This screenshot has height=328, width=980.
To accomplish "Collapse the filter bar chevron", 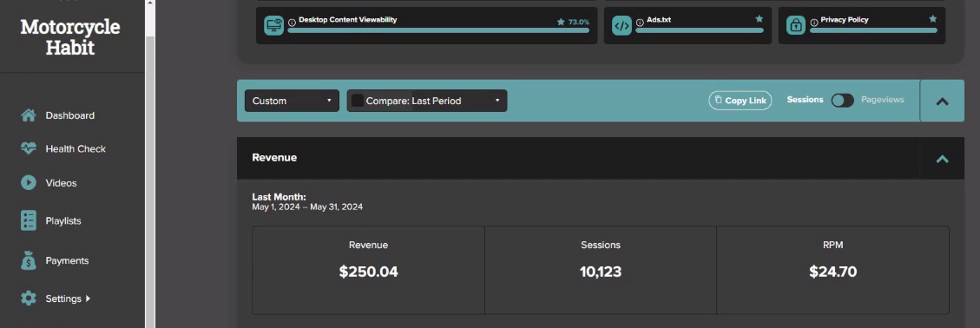I will (942, 102).
